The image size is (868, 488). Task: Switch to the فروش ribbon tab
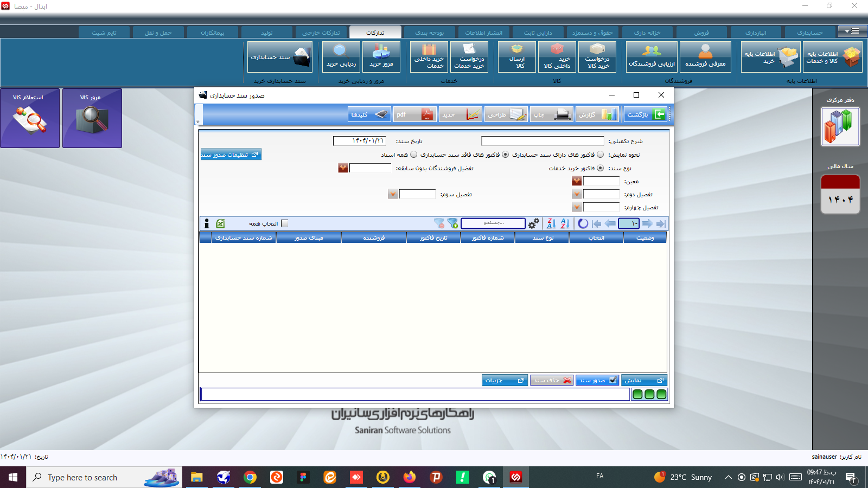(x=703, y=32)
